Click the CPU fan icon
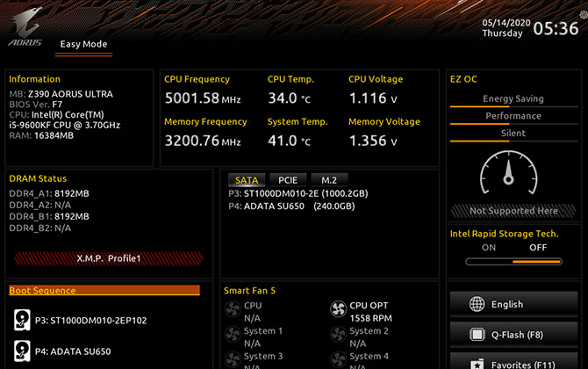 point(233,309)
